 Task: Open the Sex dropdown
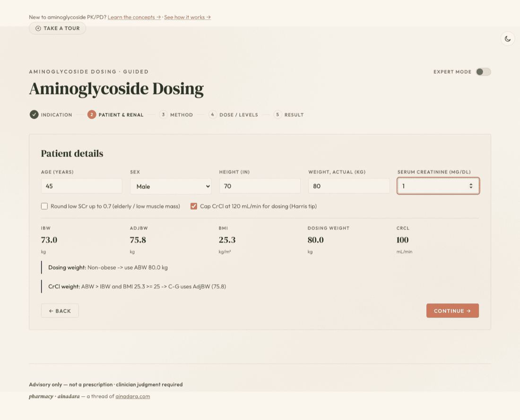tap(171, 186)
